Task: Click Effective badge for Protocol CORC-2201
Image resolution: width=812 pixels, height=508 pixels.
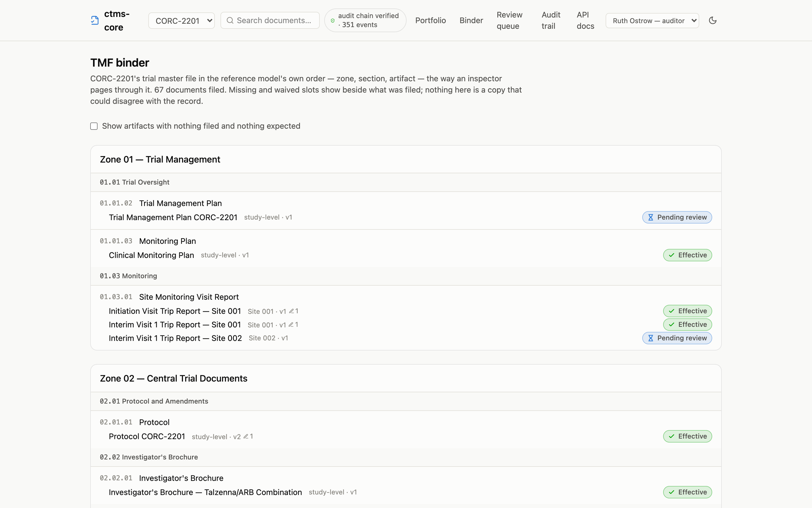Action: click(x=687, y=436)
